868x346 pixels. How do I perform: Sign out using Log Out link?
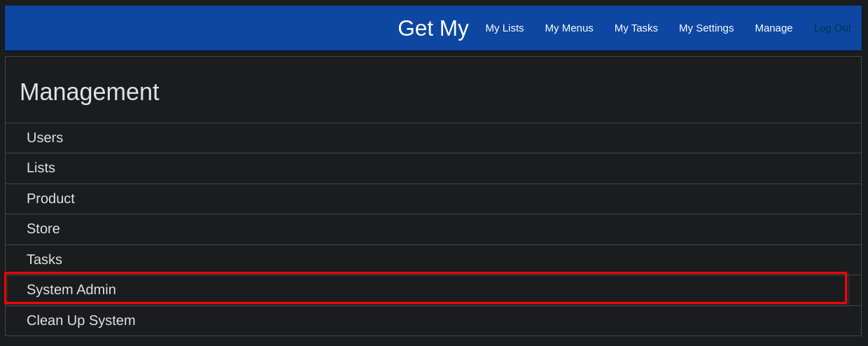(832, 28)
